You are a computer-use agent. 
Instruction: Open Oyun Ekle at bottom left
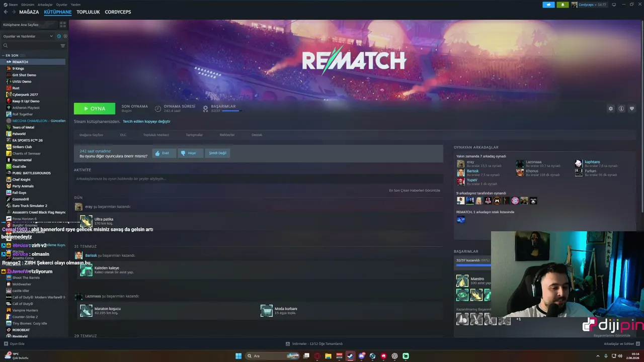[x=14, y=344]
